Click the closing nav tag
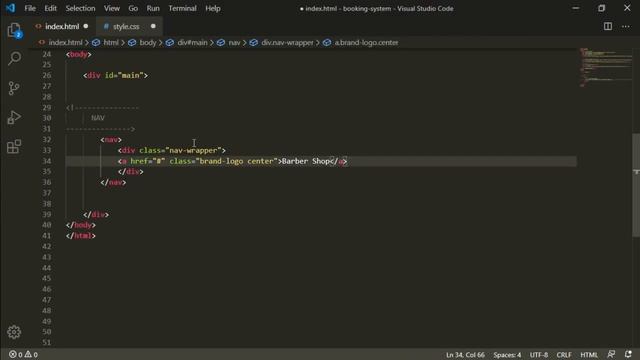This screenshot has width=640, height=360. 113,182
